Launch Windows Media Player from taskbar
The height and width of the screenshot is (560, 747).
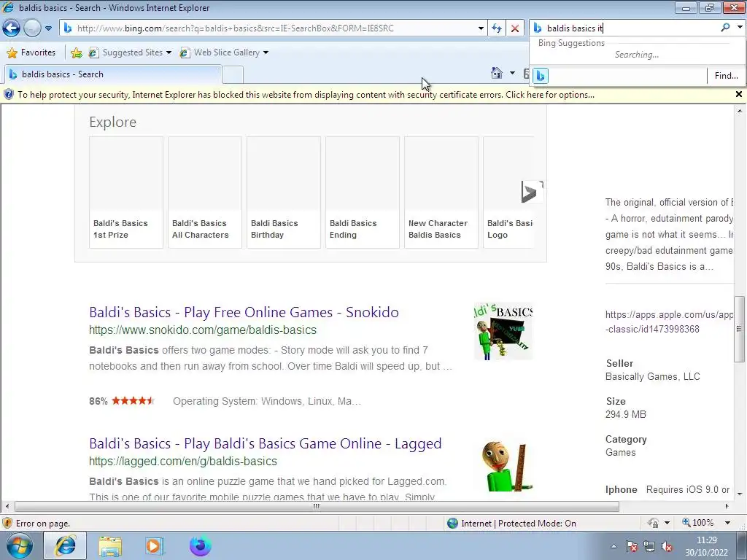(155, 545)
